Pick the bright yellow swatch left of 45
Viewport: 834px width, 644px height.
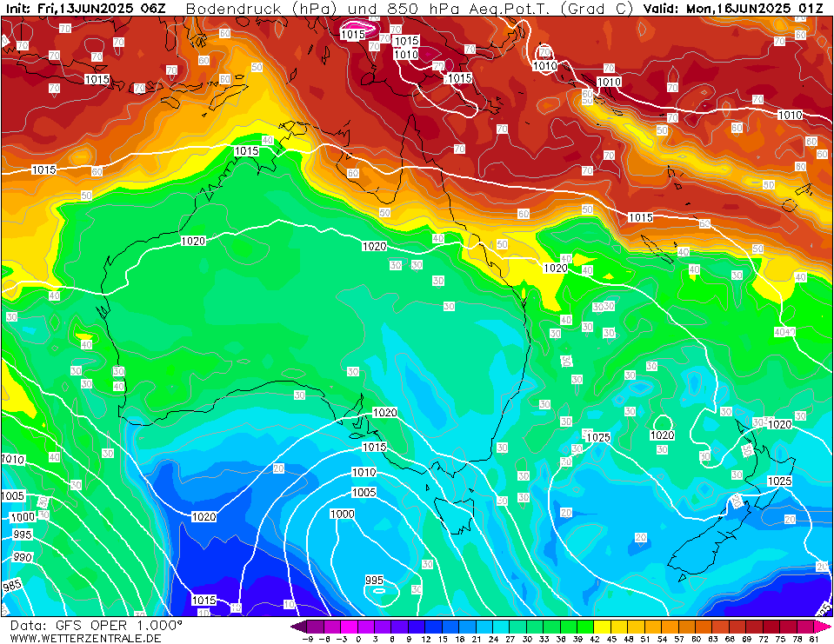[x=602, y=626]
